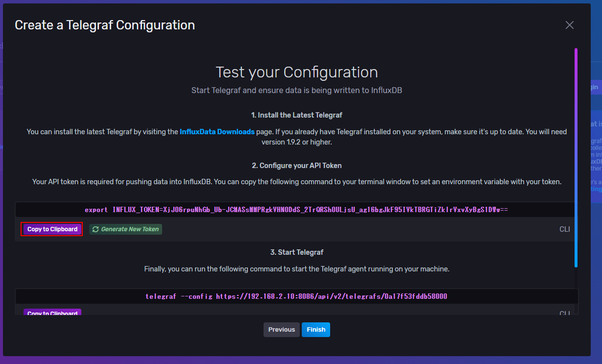602x364 pixels.
Task: Click the dialog's vertical scrollbar thumb
Action: 576,158
